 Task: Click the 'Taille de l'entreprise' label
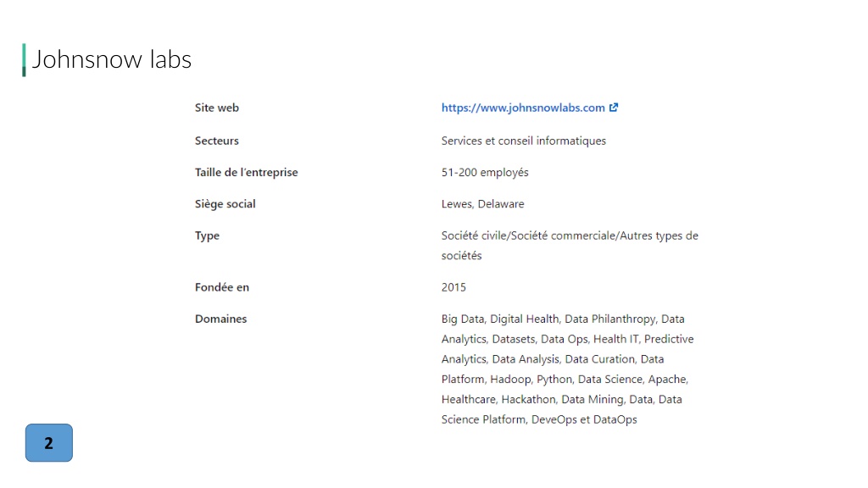coord(247,172)
